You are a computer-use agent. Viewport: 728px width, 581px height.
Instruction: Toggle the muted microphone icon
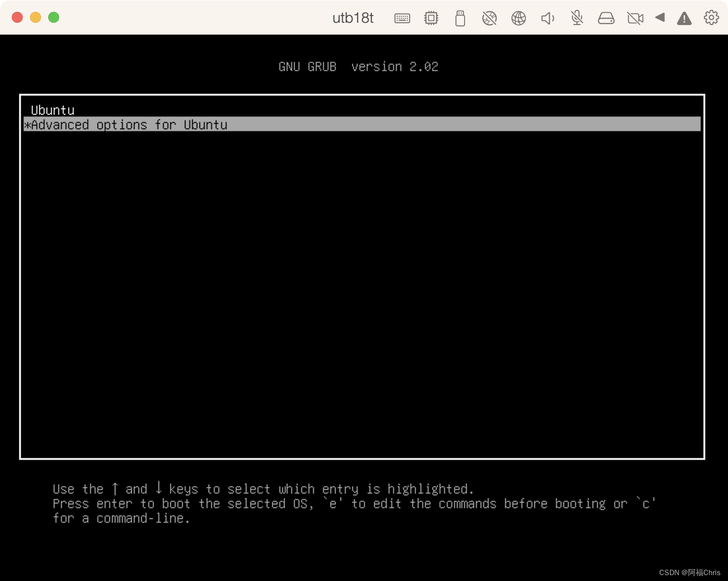(x=577, y=18)
